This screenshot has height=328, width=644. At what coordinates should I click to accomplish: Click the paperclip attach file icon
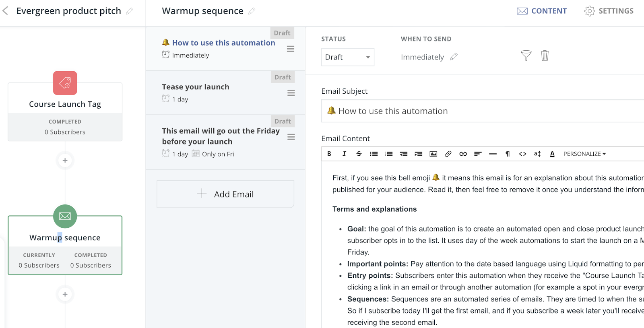[x=448, y=154]
